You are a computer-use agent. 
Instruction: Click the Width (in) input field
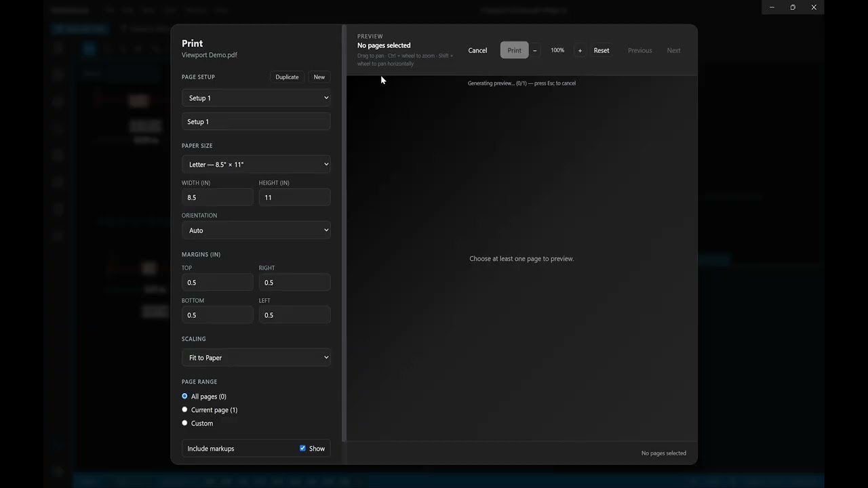coord(218,197)
